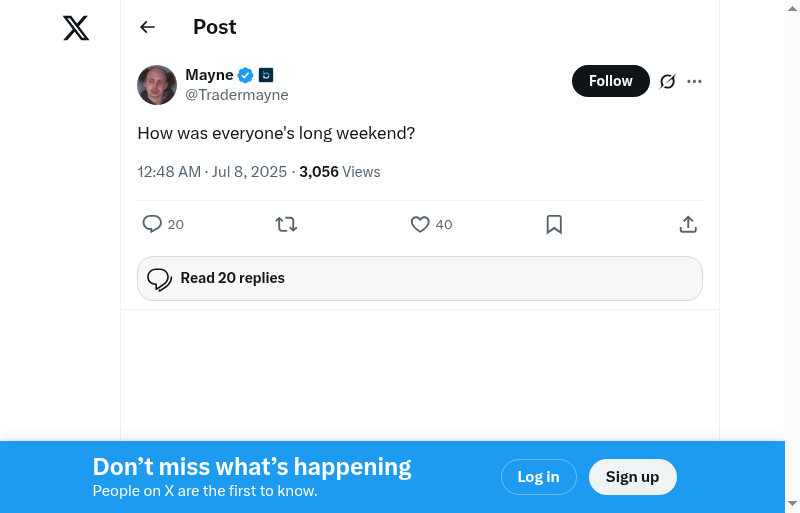Open the @Tradermayne handle link
The height and width of the screenshot is (513, 800).
pyautogui.click(x=237, y=95)
